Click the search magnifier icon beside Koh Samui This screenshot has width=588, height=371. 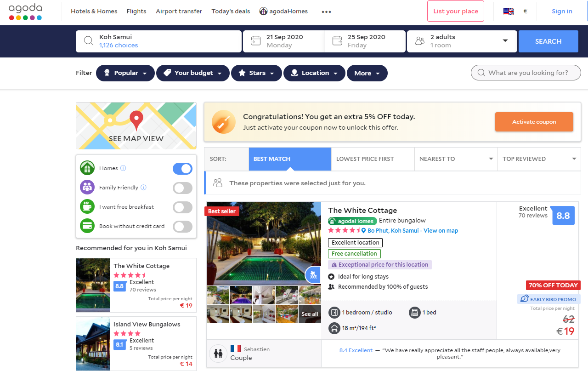89,41
